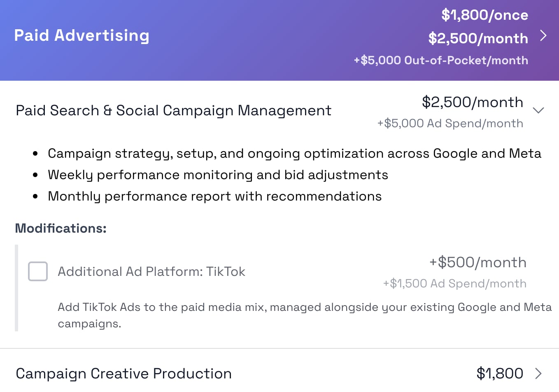This screenshot has width=559, height=392.
Task: Click the Additional Ad Platform: TikTok label
Action: [151, 272]
